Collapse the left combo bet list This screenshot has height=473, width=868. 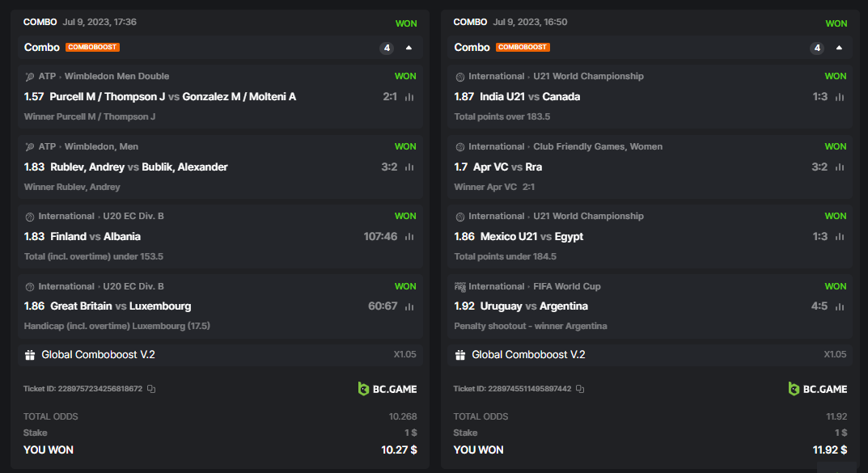pyautogui.click(x=409, y=48)
